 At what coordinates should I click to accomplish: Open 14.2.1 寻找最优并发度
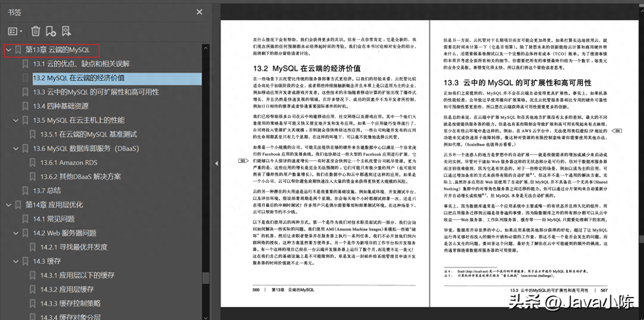click(74, 247)
